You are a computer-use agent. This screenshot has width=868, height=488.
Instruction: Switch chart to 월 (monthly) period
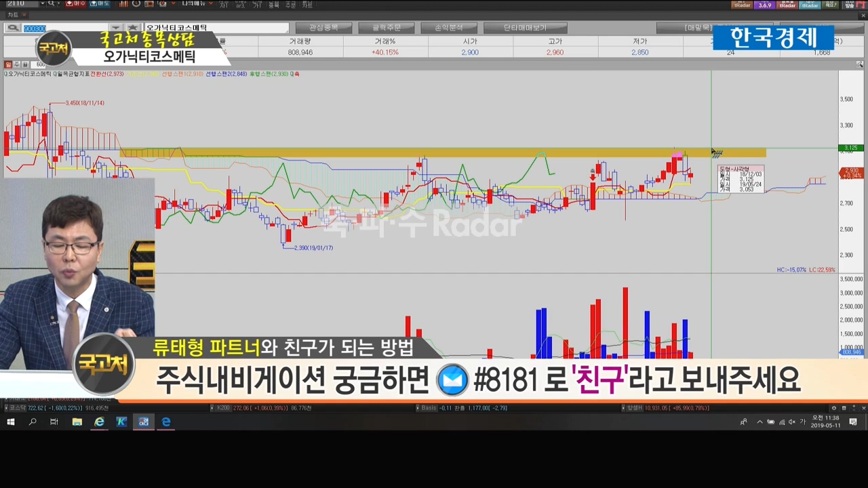(24, 65)
